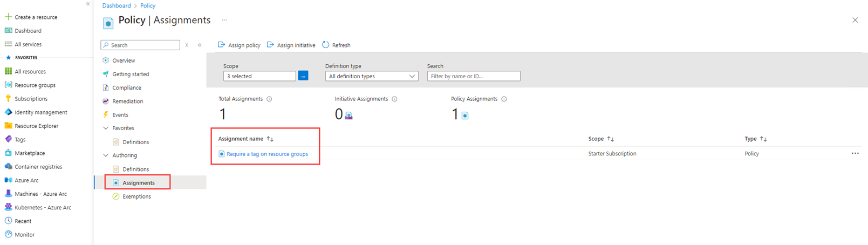
Task: Click the Dashboard breadcrumb link
Action: [x=117, y=5]
